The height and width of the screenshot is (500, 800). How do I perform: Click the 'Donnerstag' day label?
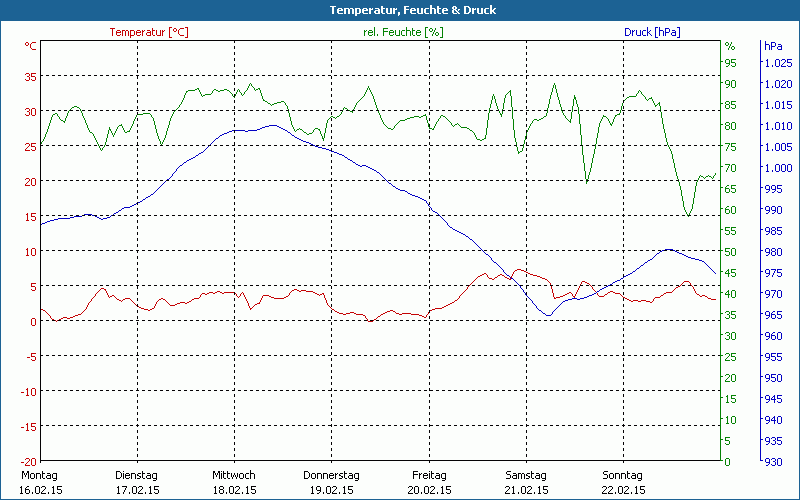coord(331,476)
